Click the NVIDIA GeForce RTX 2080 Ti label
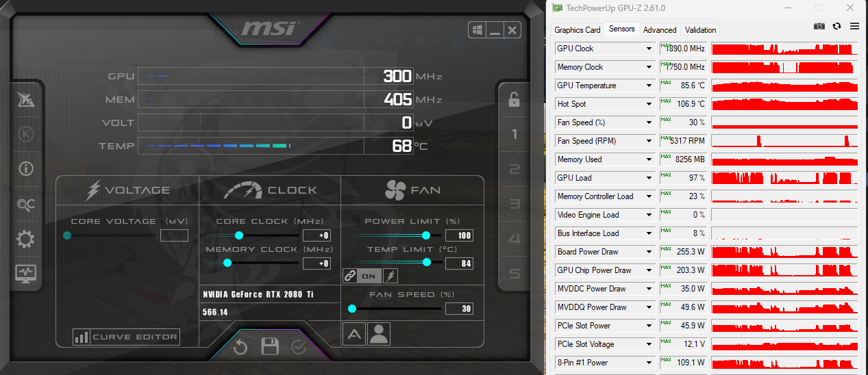This screenshot has width=868, height=375. coord(258,294)
